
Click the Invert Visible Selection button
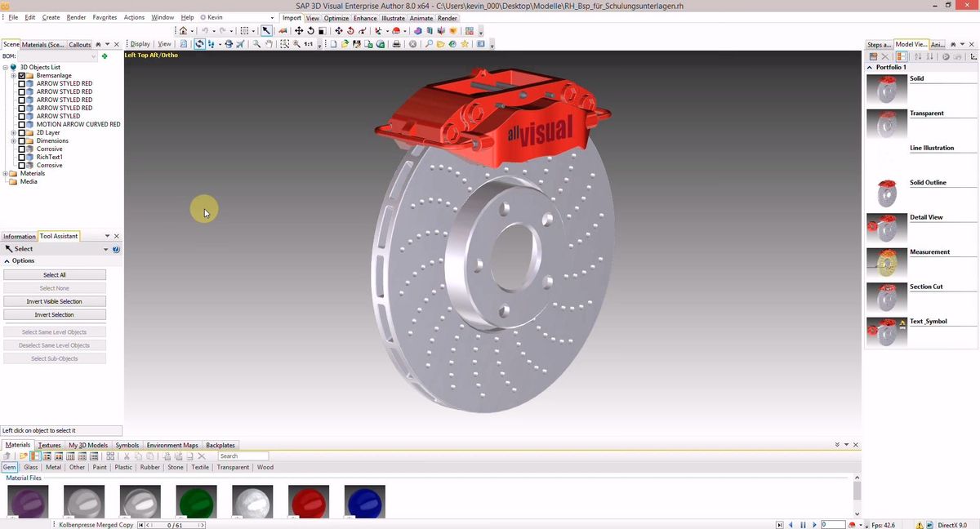click(54, 301)
